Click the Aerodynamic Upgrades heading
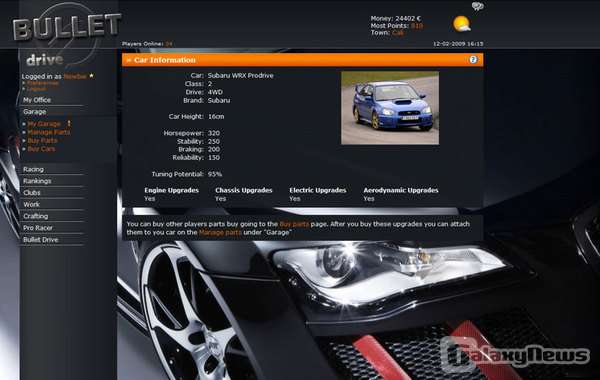 click(x=401, y=190)
